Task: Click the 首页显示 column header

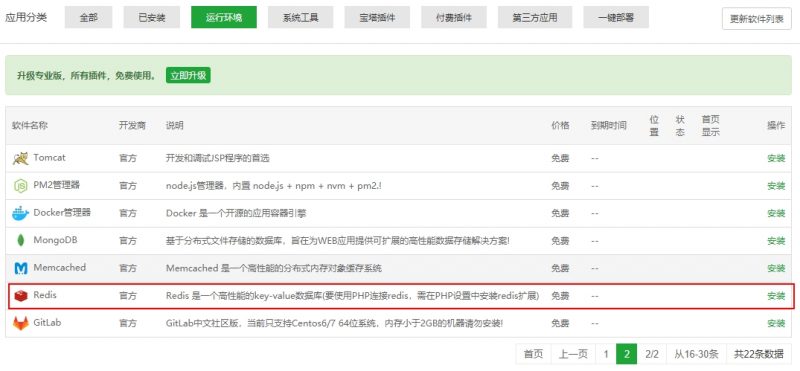Action: [710, 126]
